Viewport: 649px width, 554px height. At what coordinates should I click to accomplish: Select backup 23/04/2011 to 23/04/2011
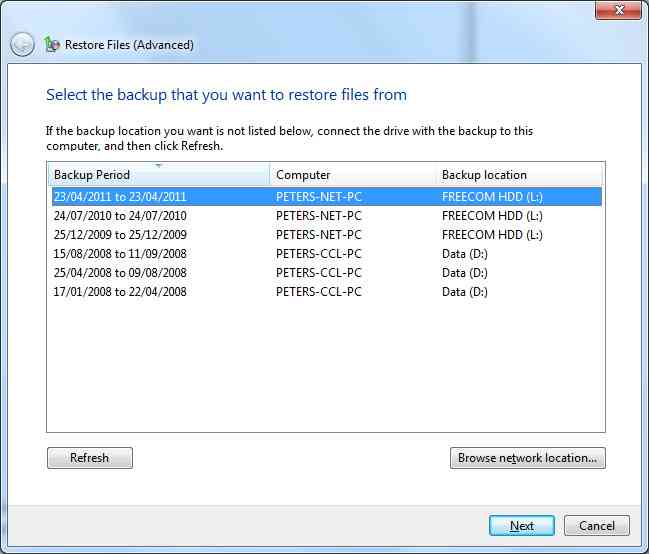[x=327, y=197]
